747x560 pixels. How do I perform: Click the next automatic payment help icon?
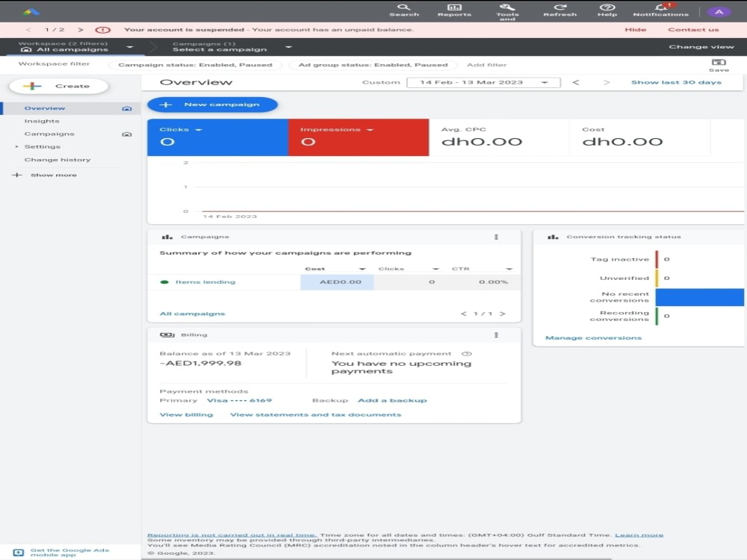(467, 354)
